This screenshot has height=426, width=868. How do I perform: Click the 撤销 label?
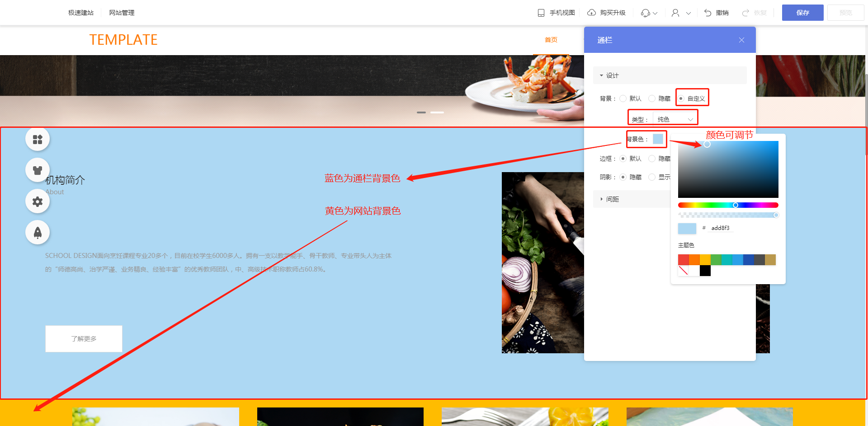click(x=722, y=13)
